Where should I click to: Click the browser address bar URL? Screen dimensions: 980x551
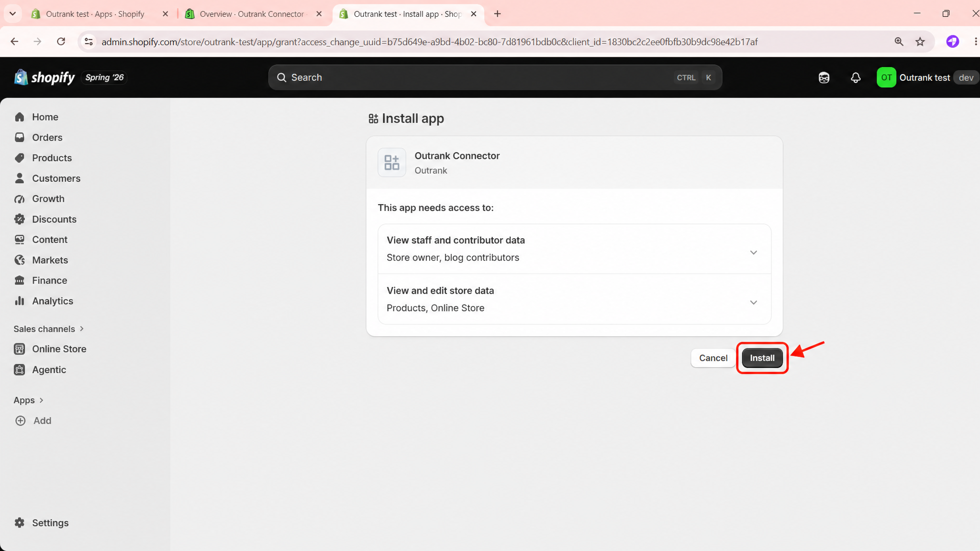pos(429,42)
